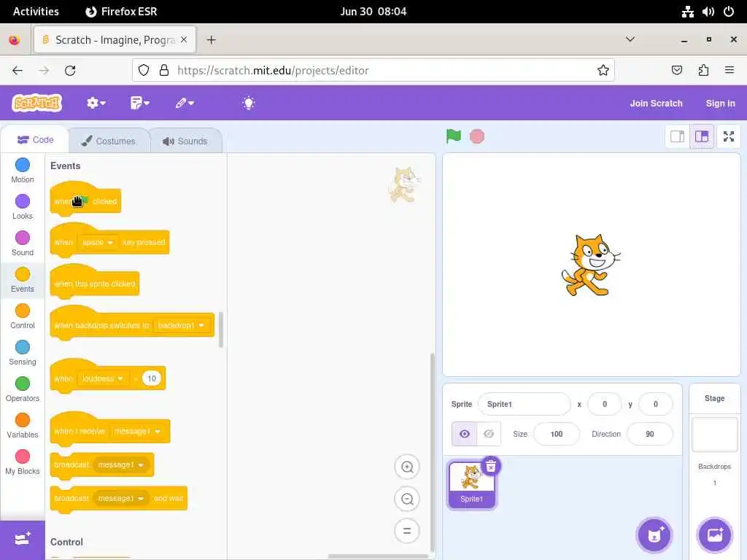Image resolution: width=747 pixels, height=560 pixels.
Task: Switch to the Sounds tab
Action: (185, 141)
